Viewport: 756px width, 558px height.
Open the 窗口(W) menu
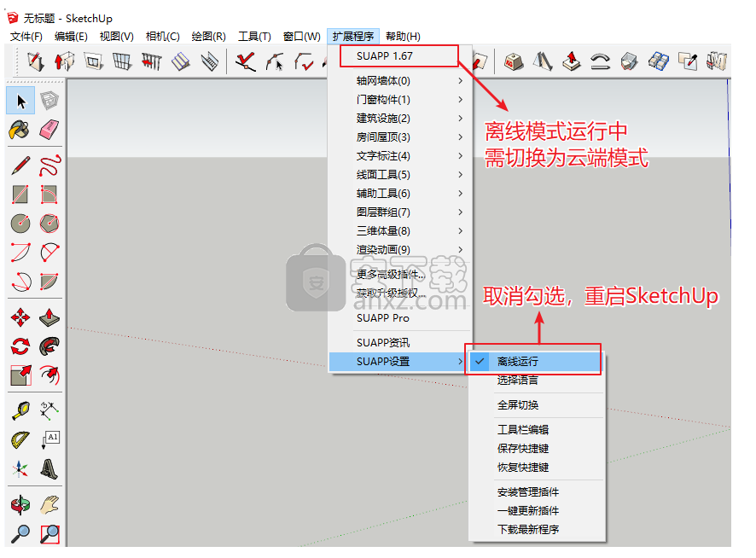click(301, 36)
